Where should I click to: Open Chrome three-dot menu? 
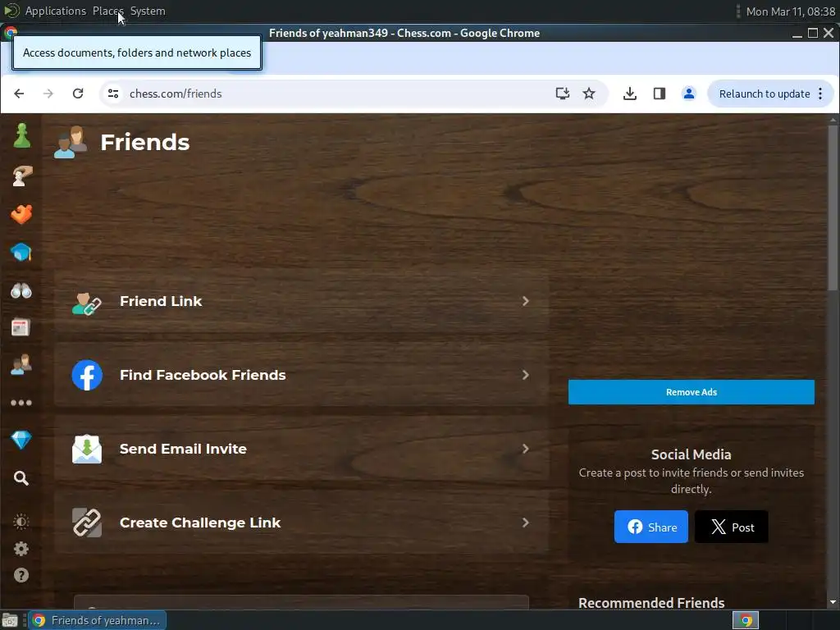pos(820,94)
